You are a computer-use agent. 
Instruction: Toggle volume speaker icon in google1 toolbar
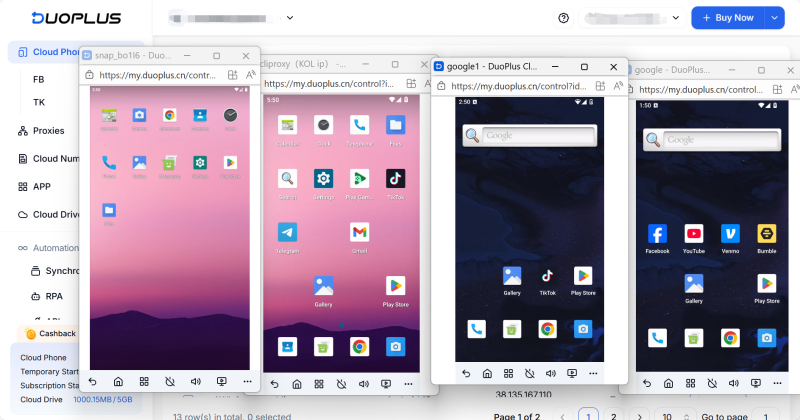(x=551, y=373)
